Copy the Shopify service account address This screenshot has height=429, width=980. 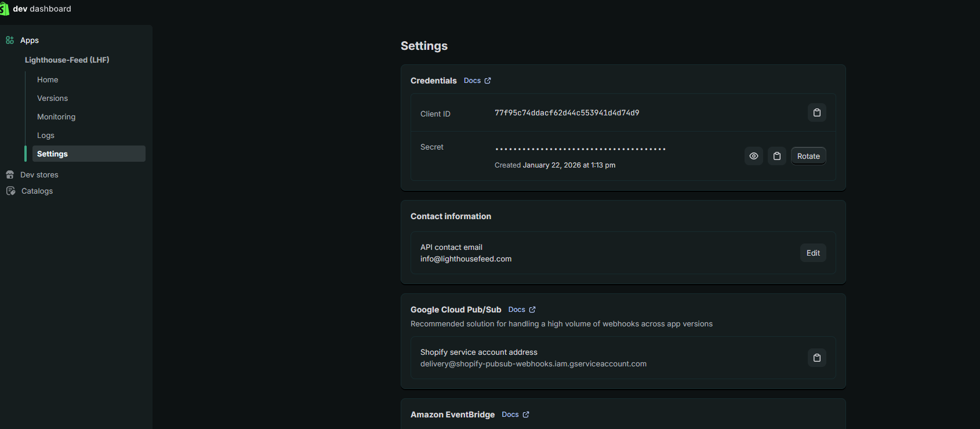817,358
